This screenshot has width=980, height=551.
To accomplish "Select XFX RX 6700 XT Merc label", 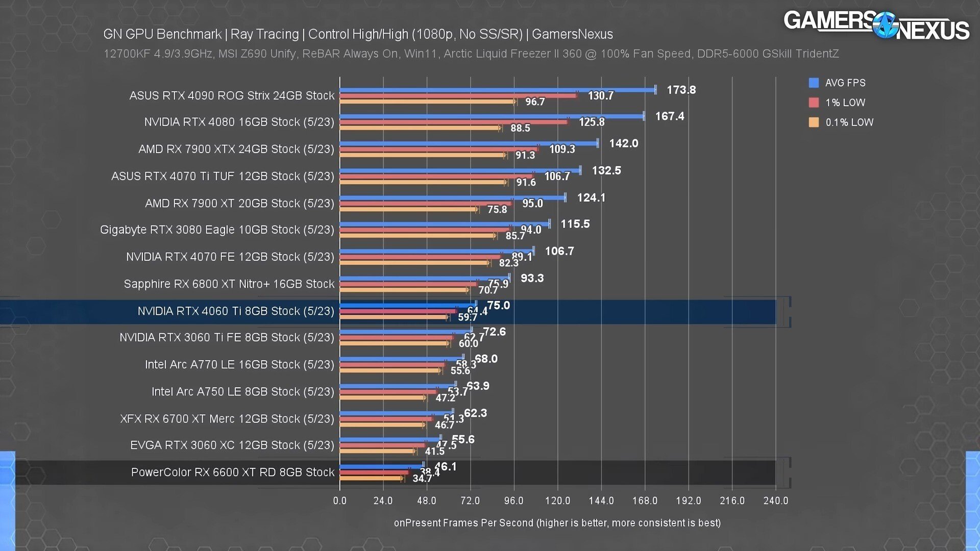I will pos(227,418).
